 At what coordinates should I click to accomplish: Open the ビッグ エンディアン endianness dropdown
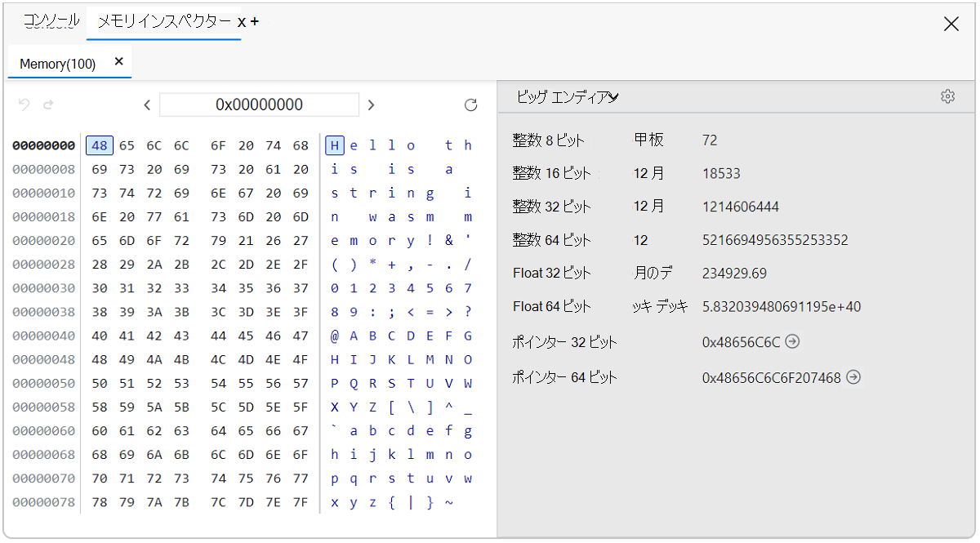(565, 96)
